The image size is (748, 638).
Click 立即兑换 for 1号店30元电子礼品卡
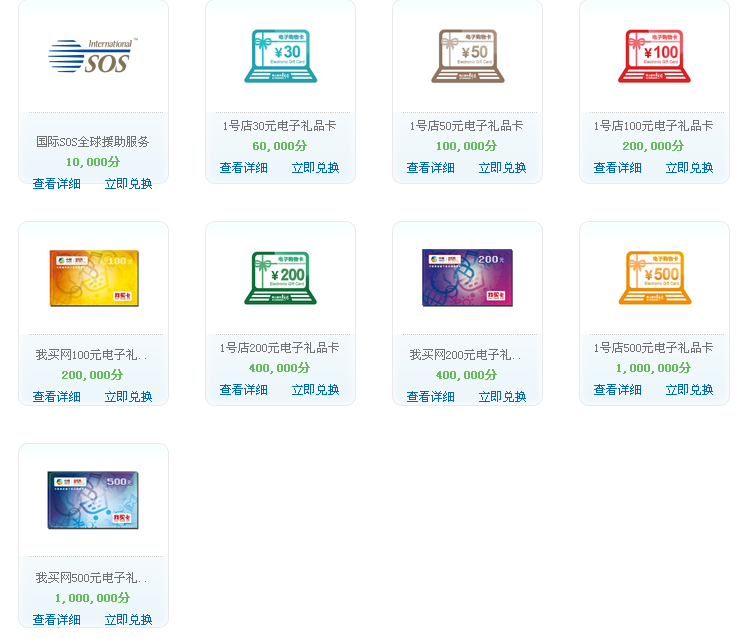[315, 168]
